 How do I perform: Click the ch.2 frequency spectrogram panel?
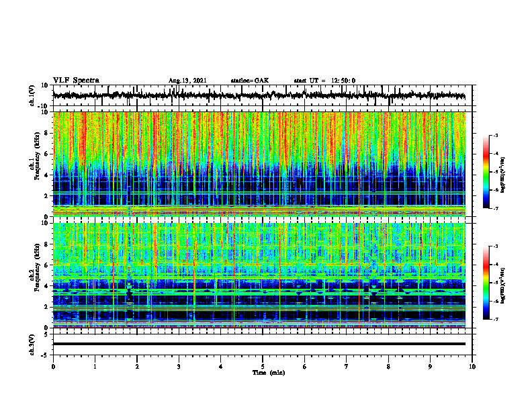coord(259,275)
